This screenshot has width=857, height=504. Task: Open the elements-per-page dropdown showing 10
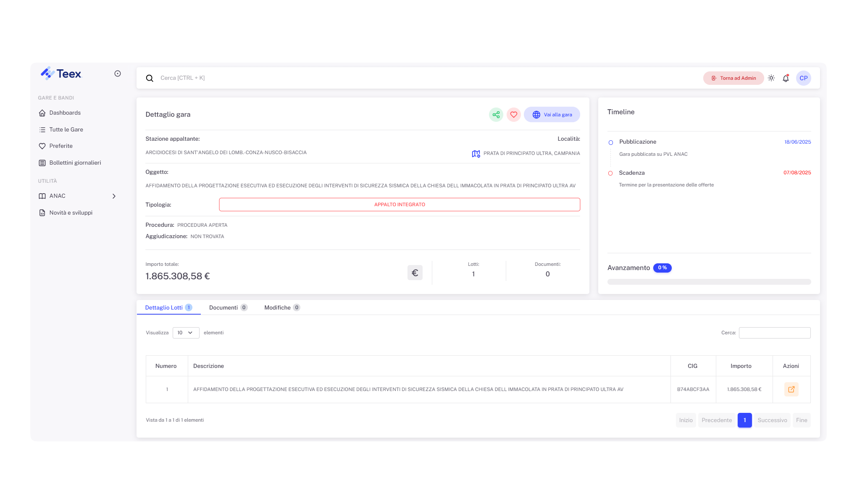(x=185, y=333)
